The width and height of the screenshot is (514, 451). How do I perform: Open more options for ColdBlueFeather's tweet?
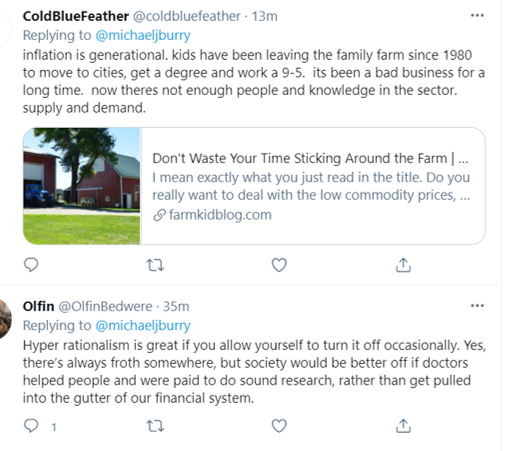[477, 16]
